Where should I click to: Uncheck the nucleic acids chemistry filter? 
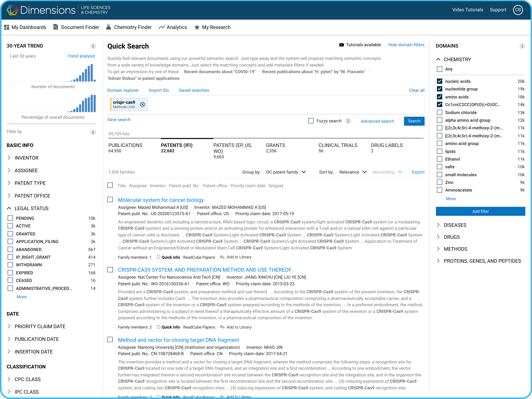point(439,81)
